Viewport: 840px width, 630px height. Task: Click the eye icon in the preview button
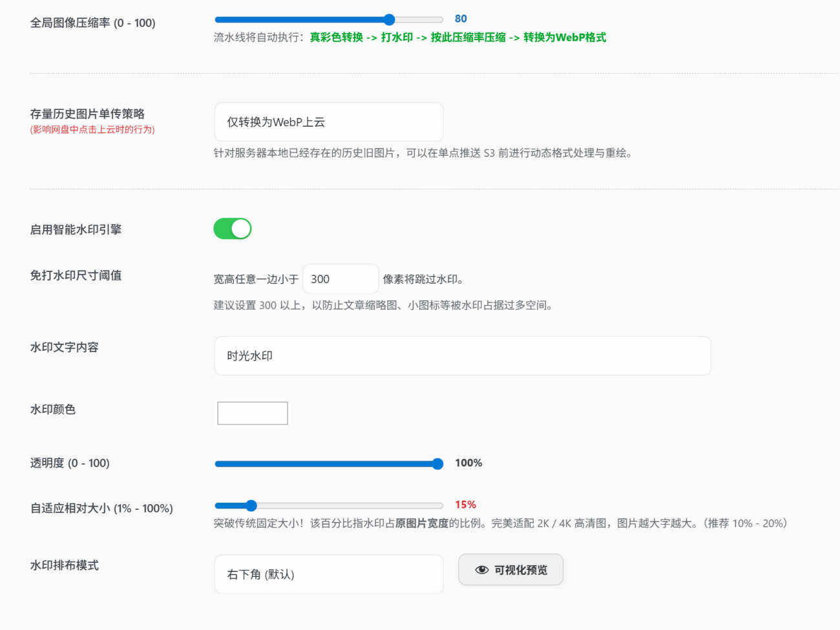481,570
